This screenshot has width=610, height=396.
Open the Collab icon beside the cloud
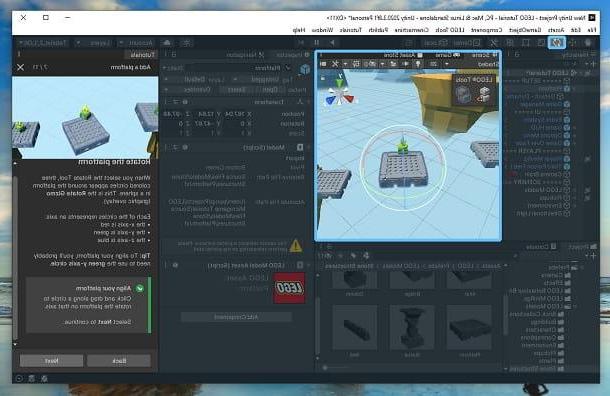[187, 42]
